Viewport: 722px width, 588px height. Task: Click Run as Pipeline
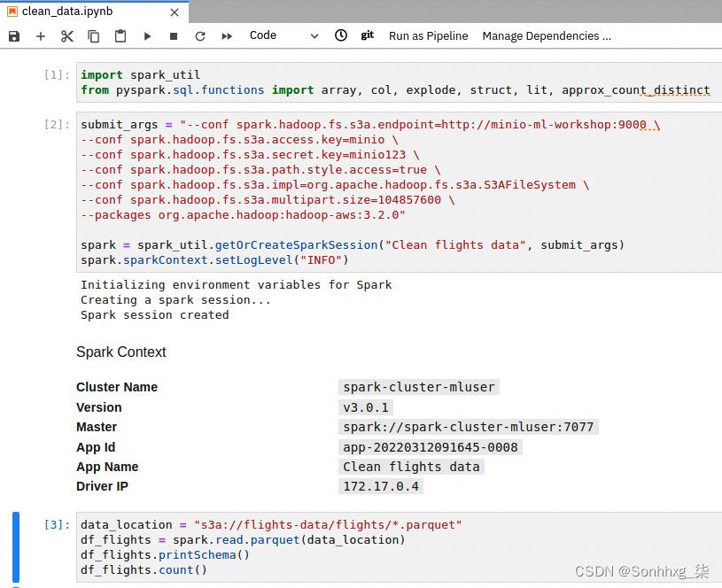click(428, 36)
